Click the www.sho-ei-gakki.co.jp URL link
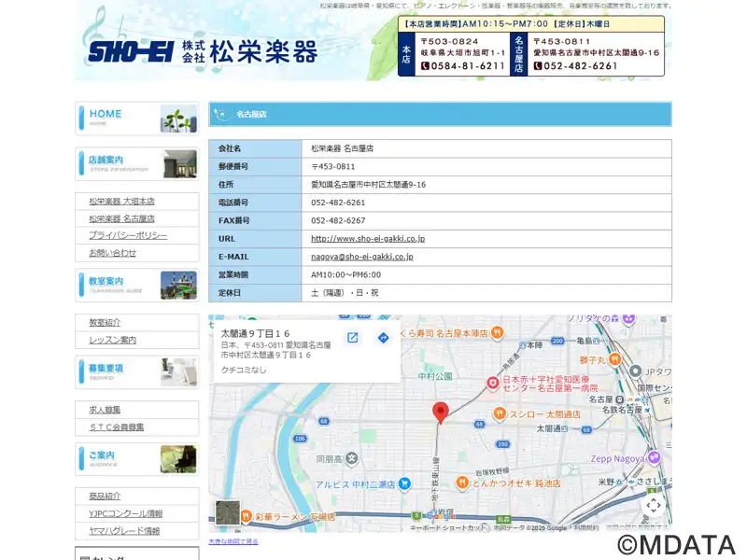 (368, 238)
